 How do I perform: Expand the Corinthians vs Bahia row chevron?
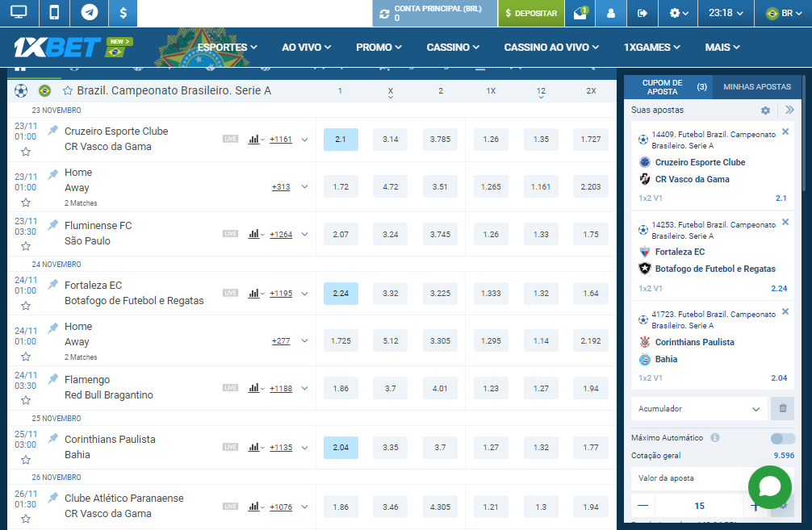[304, 448]
